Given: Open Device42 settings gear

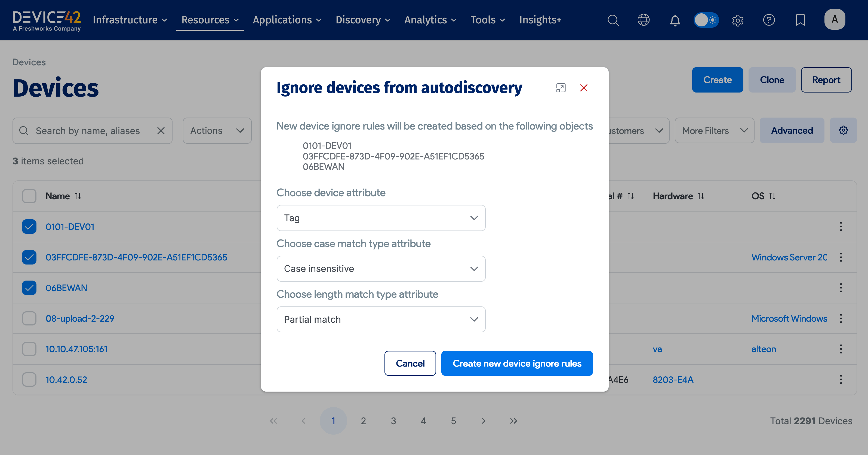Looking at the screenshot, I should coord(738,20).
